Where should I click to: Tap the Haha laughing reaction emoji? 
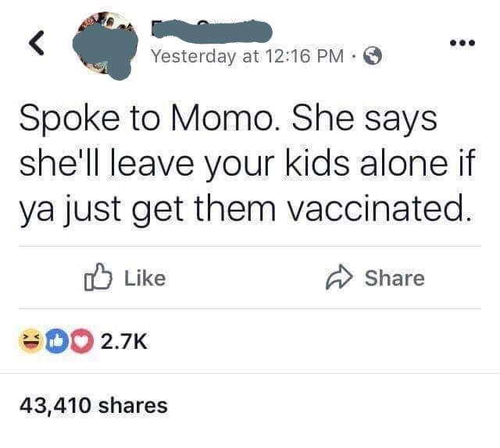click(30, 341)
